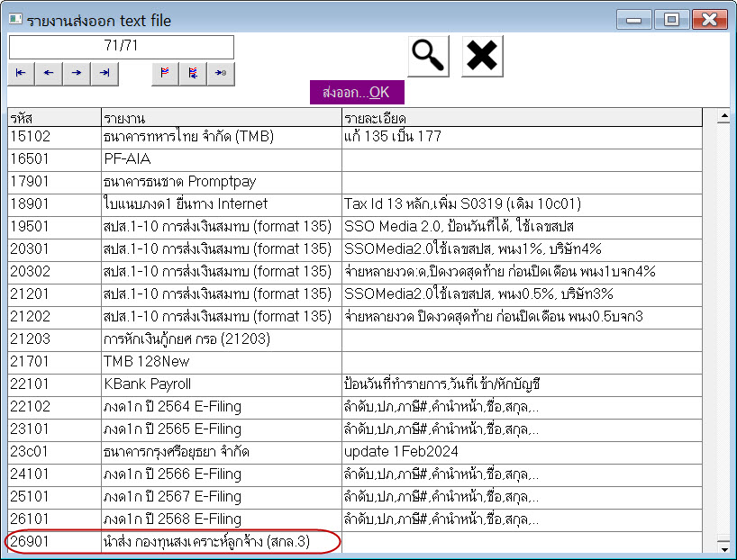This screenshot has height=560, width=737.
Task: Click KBank detail ป้อนวันที่ทำรายการ cell
Action: [x=522, y=385]
